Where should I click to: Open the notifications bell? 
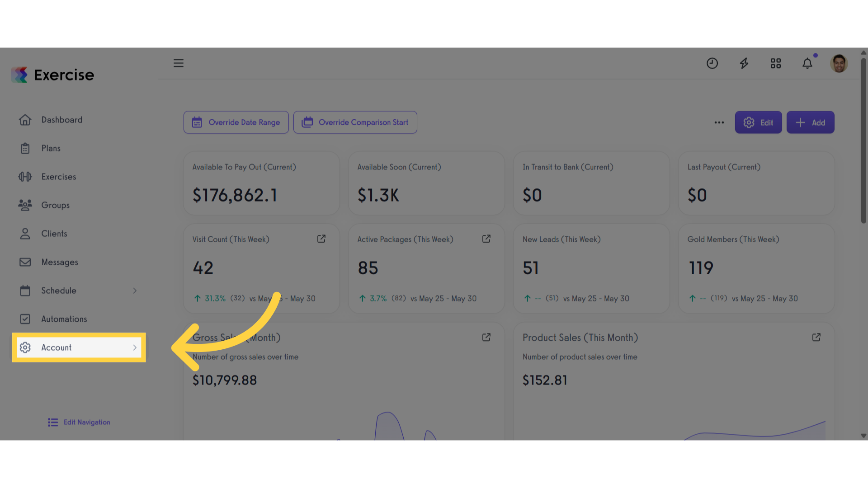807,63
